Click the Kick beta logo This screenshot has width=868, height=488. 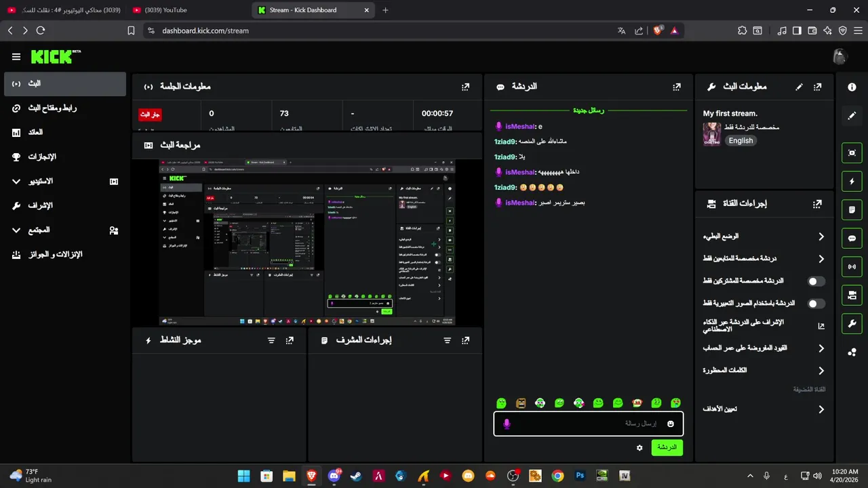pos(56,57)
